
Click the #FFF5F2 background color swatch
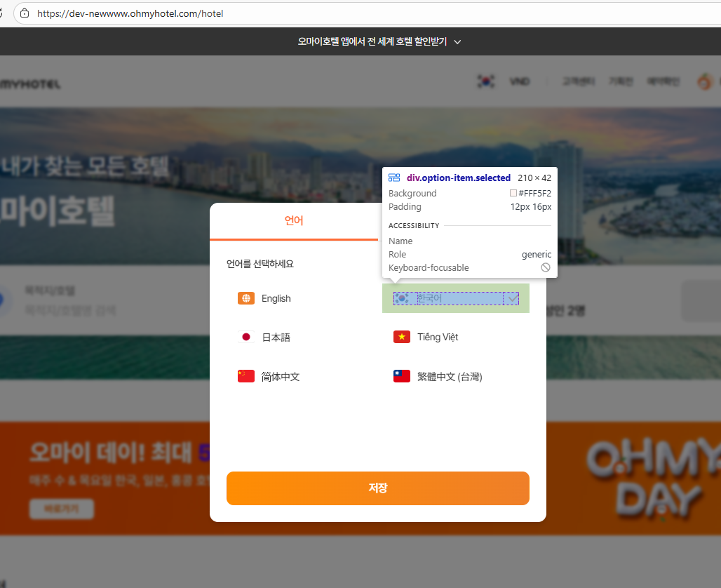point(513,193)
